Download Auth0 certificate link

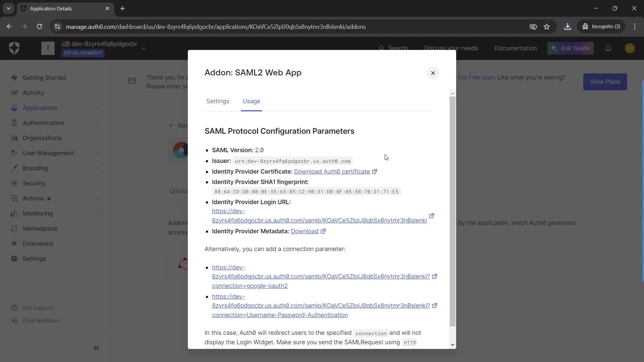332,172
